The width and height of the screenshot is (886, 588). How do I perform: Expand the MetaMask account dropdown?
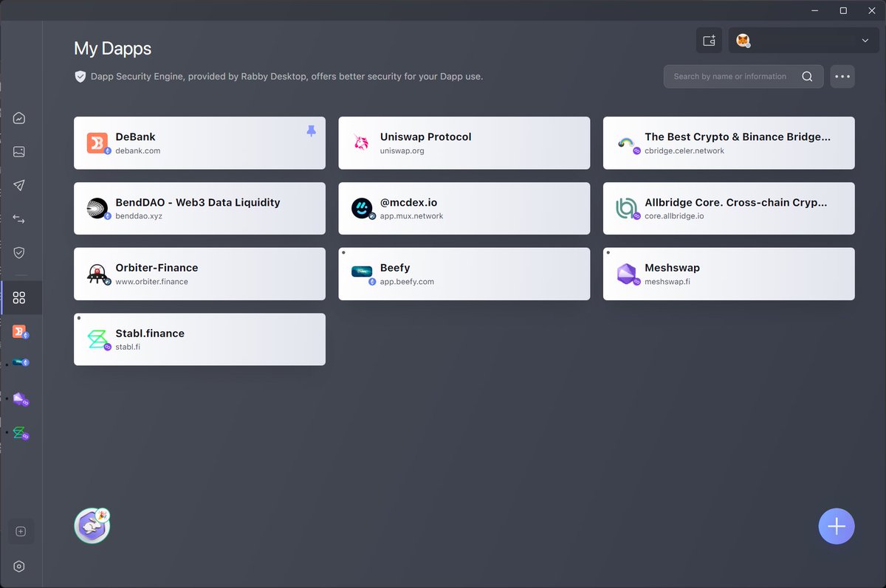804,41
